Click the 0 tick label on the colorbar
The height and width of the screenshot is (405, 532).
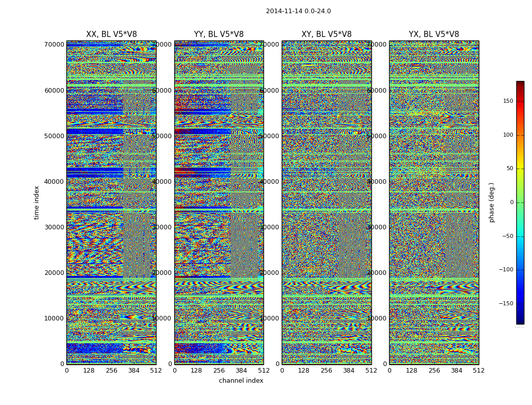pos(511,202)
